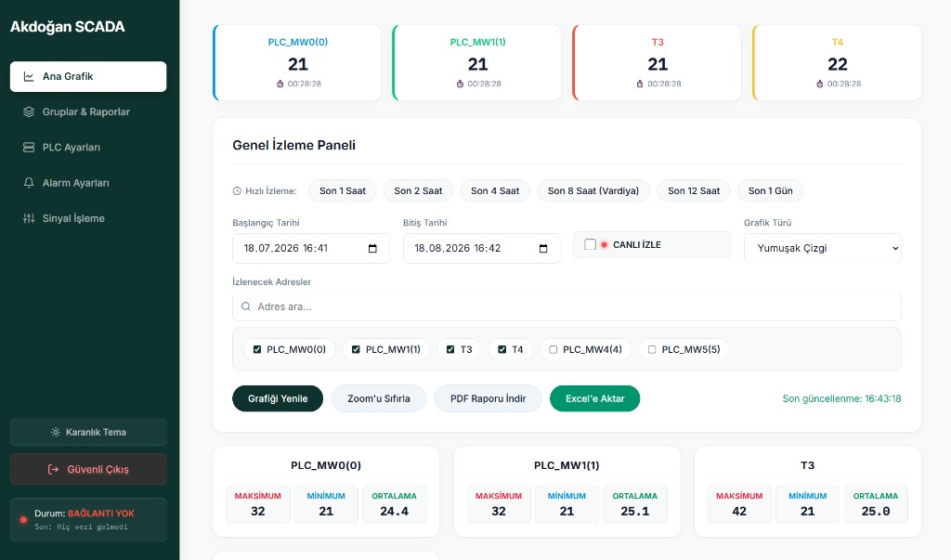Uncheck the T3 address checkbox
951x560 pixels.
(x=450, y=349)
